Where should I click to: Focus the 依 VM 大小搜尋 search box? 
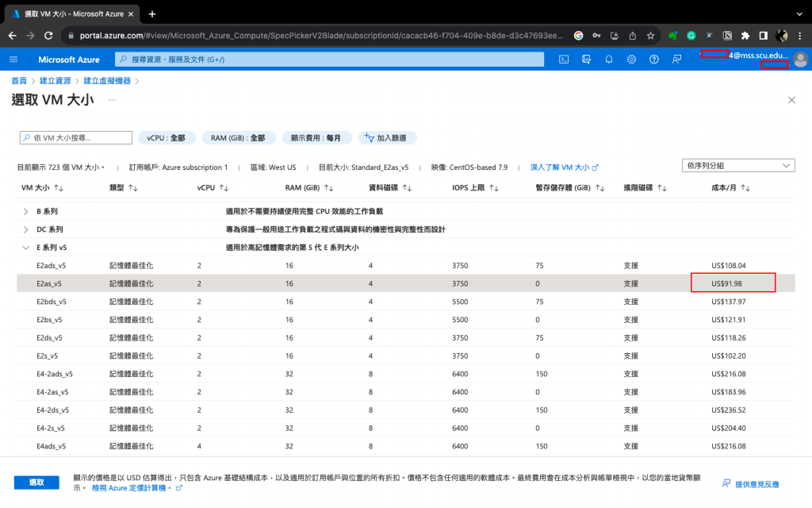click(x=76, y=138)
